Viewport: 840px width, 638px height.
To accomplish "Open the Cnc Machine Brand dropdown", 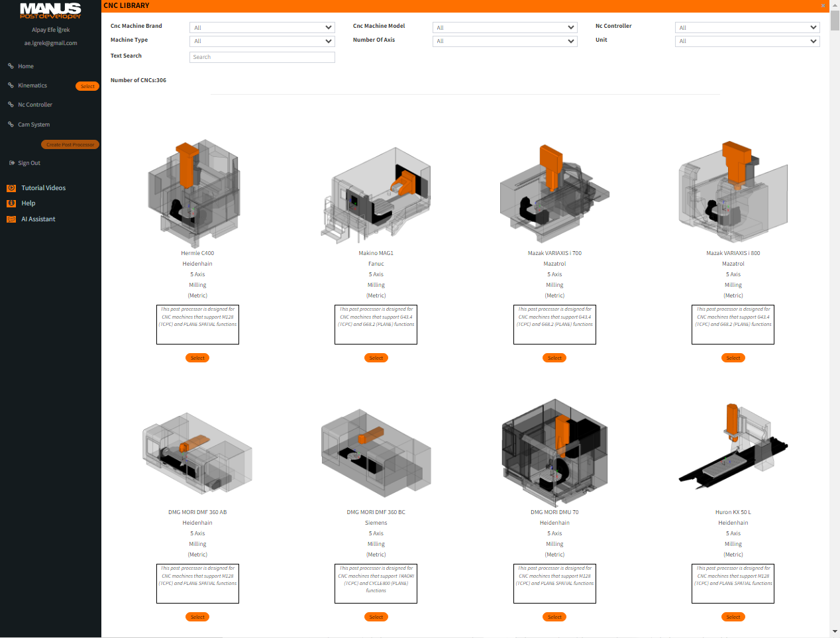I will coord(262,28).
